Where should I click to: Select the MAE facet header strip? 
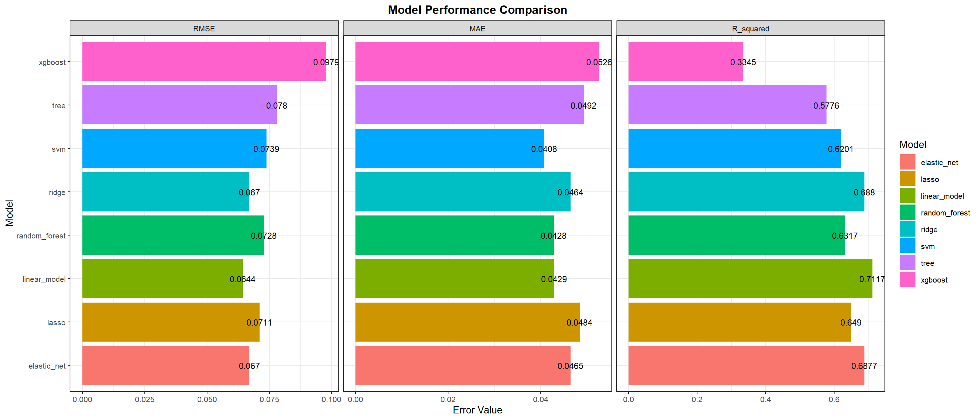coord(477,28)
